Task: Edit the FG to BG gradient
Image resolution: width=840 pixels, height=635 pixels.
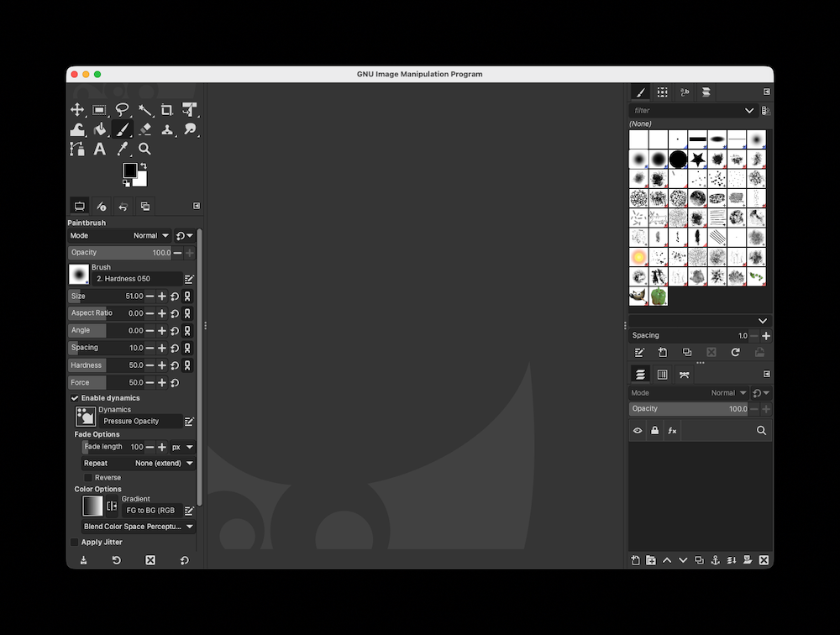Action: (x=190, y=510)
